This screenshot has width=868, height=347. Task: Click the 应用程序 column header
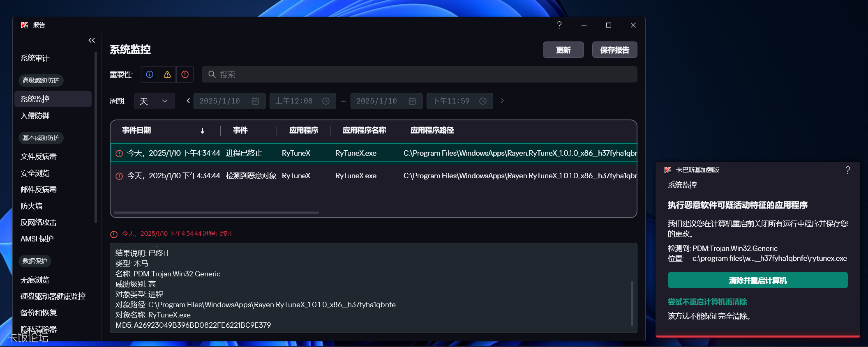point(304,130)
